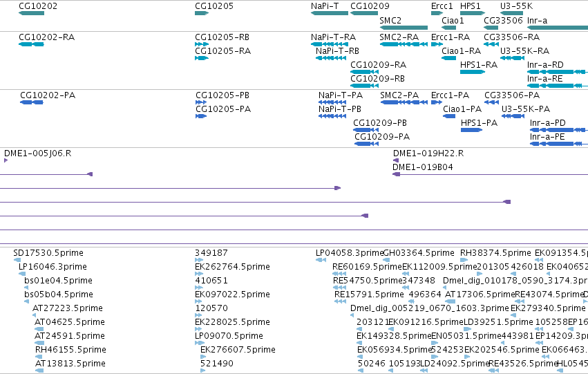The height and width of the screenshot is (374, 588).
Task: Open EST label LP09070.5prime
Action: pyautogui.click(x=229, y=336)
